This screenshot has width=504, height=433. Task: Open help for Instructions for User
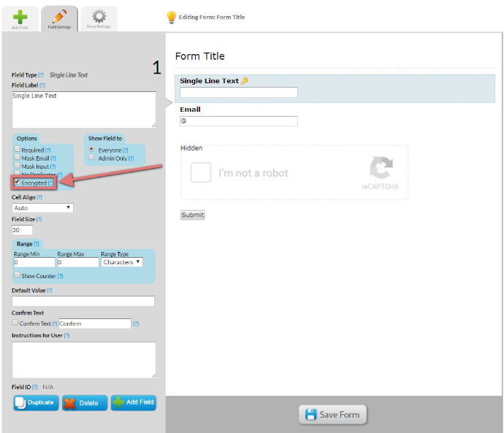pos(66,336)
